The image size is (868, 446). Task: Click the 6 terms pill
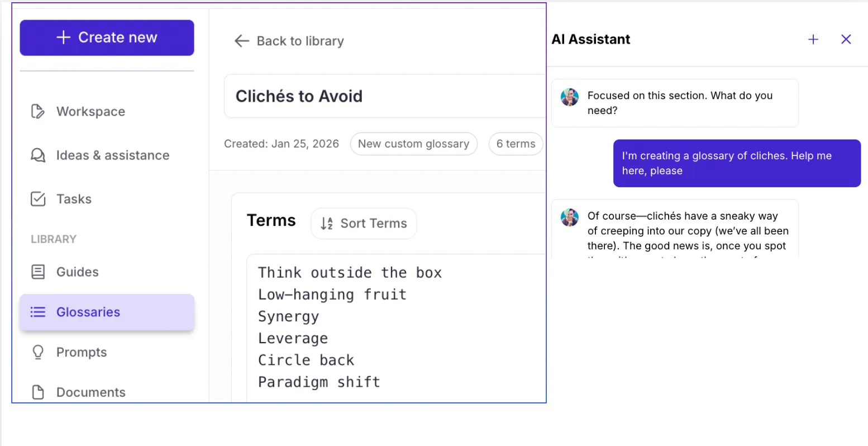click(515, 144)
